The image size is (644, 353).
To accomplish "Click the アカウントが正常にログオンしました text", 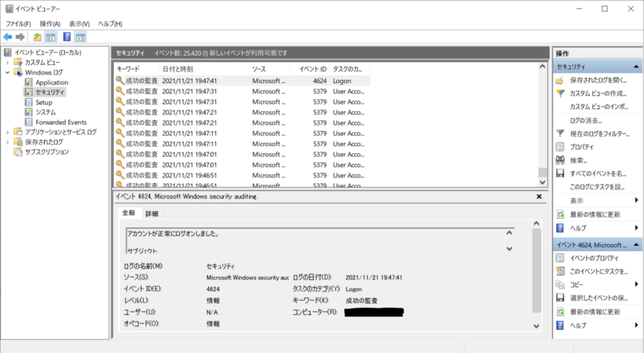I will 174,234.
